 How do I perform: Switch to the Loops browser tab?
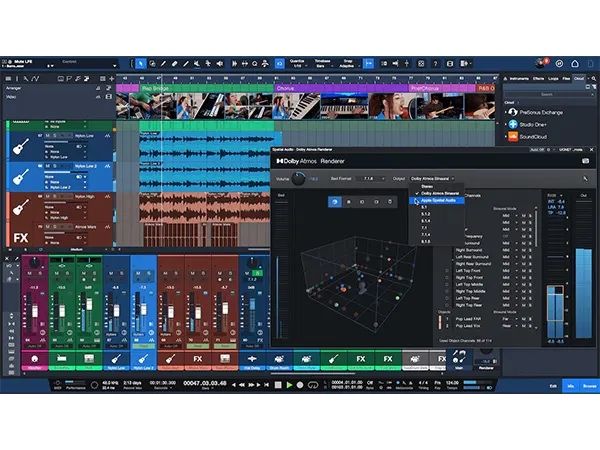pos(553,78)
